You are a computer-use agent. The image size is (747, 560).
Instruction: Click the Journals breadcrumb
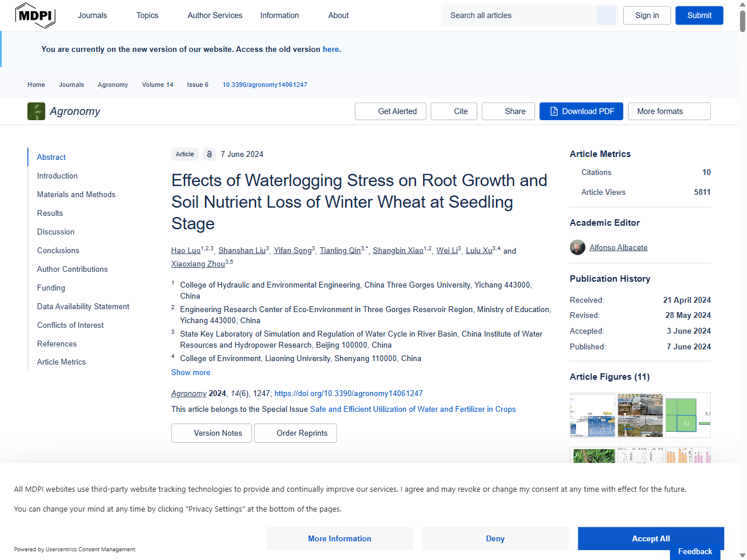pyautogui.click(x=71, y=85)
